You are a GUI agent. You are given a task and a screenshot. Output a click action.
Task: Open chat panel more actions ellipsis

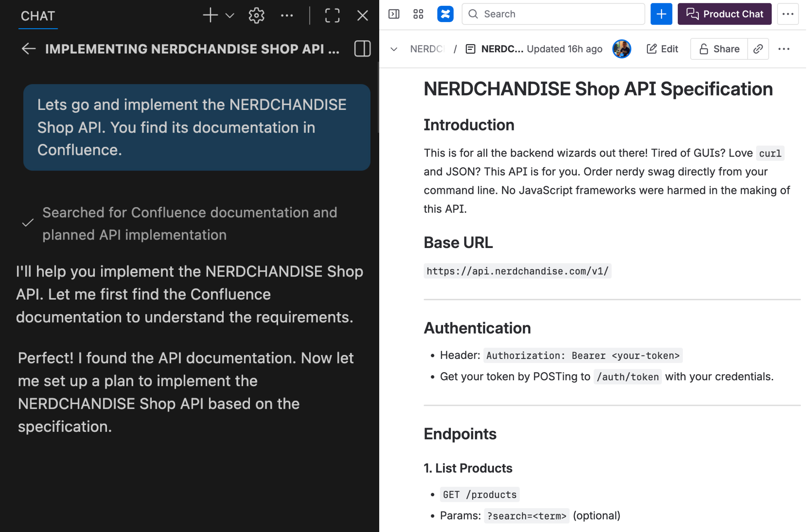287,15
